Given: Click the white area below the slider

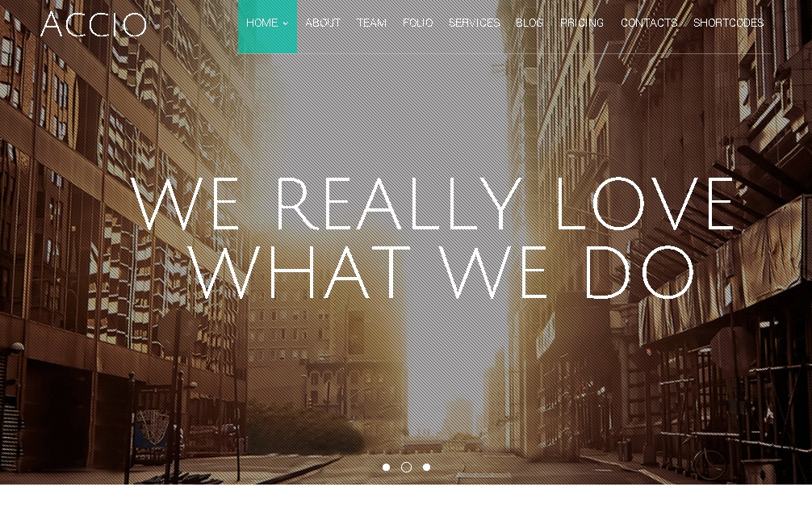Looking at the screenshot, I should coord(406,506).
